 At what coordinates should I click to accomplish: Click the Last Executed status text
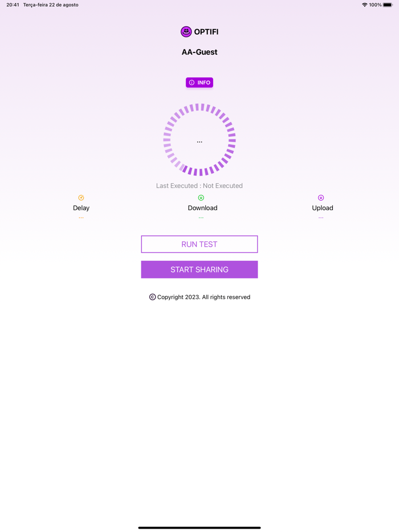199,186
